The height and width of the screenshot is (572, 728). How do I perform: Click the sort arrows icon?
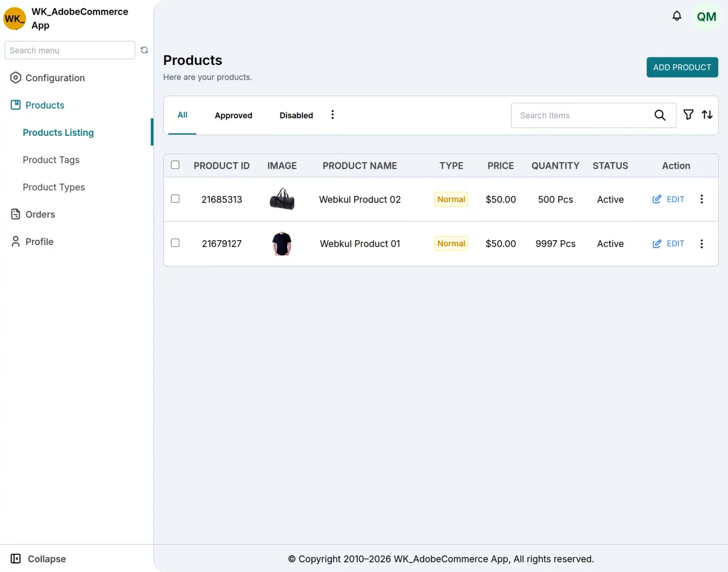point(707,115)
